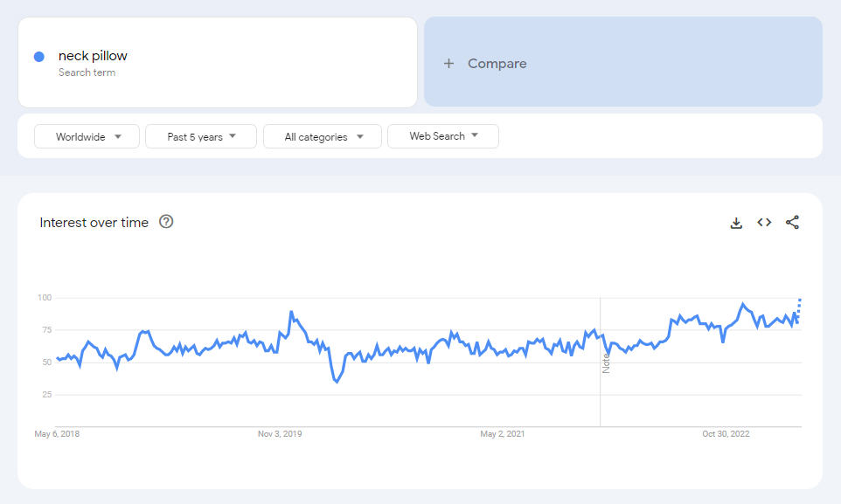The height and width of the screenshot is (504, 841).
Task: Click the Nov 3, 2019 axis label
Action: [x=279, y=433]
